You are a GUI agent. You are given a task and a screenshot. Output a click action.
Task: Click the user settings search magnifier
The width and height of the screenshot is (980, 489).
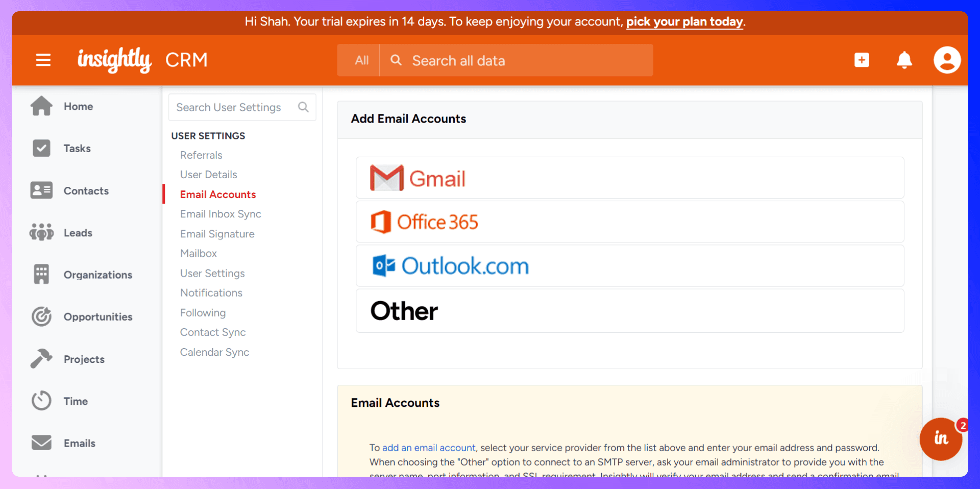303,107
